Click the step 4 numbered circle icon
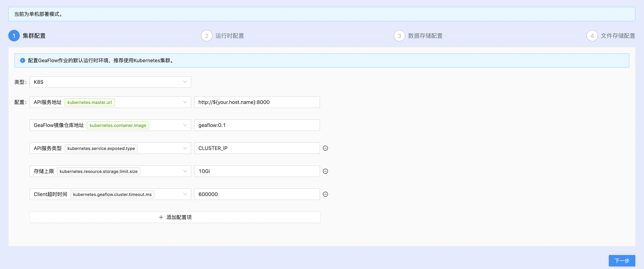The image size is (644, 269). [592, 35]
